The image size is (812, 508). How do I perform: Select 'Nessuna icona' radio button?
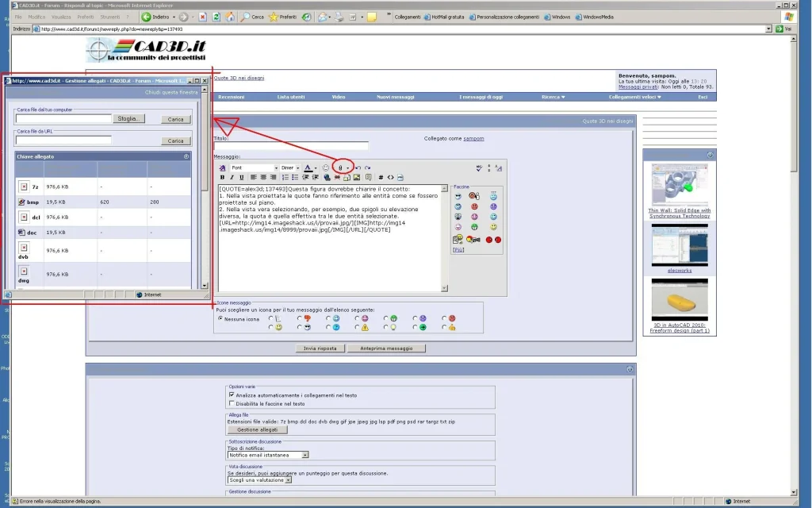pyautogui.click(x=220, y=318)
